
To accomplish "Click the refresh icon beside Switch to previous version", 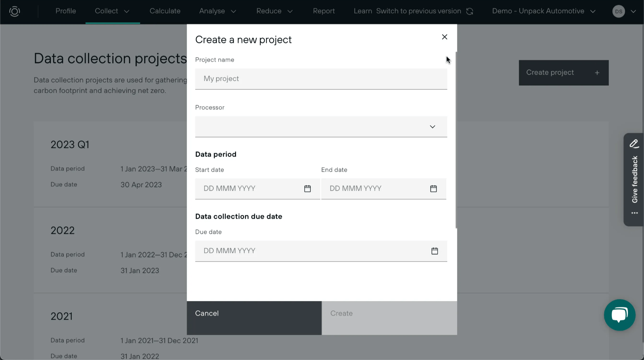I will [470, 11].
